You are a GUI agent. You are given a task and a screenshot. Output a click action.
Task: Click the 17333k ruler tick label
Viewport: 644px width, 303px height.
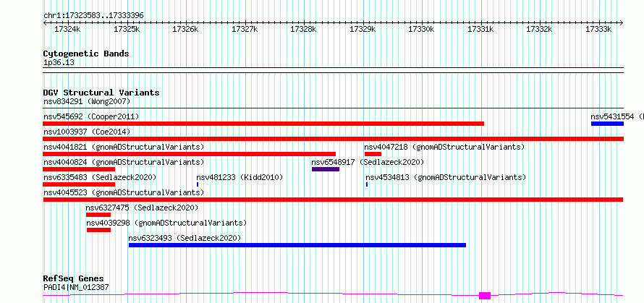pos(598,29)
